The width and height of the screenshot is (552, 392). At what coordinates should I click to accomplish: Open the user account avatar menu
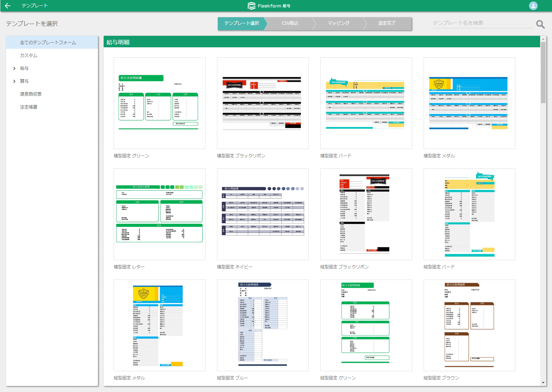click(x=533, y=6)
